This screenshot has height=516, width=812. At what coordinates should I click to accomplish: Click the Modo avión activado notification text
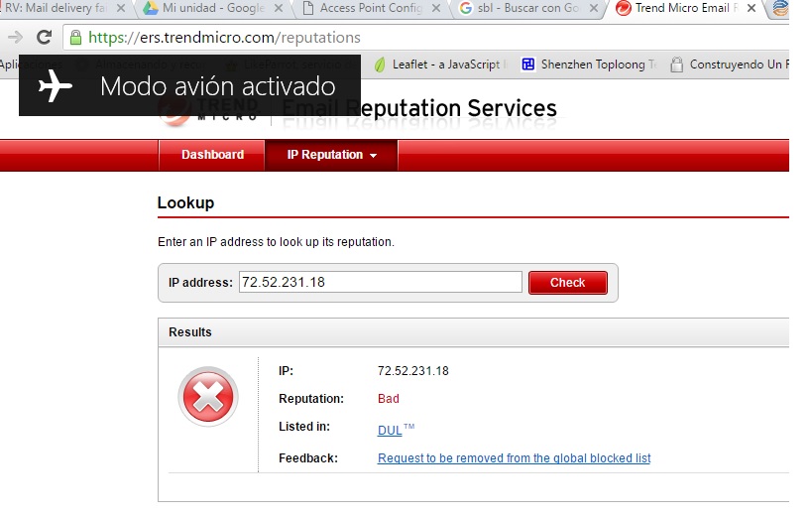[x=218, y=86]
